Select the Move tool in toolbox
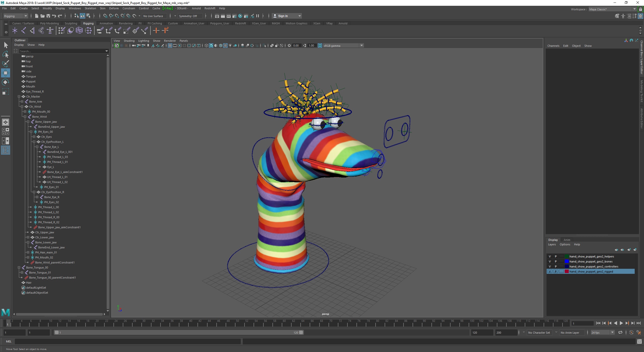 tap(6, 73)
